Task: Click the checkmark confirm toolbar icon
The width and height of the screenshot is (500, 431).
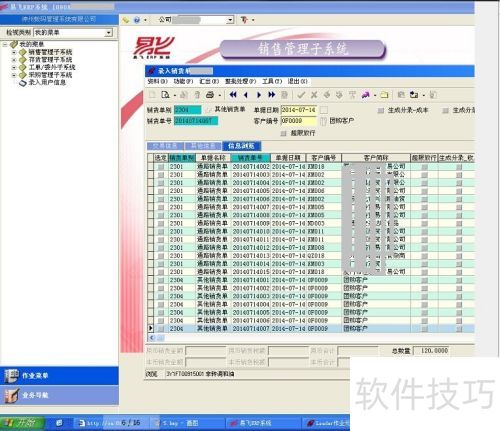Action: point(301,95)
